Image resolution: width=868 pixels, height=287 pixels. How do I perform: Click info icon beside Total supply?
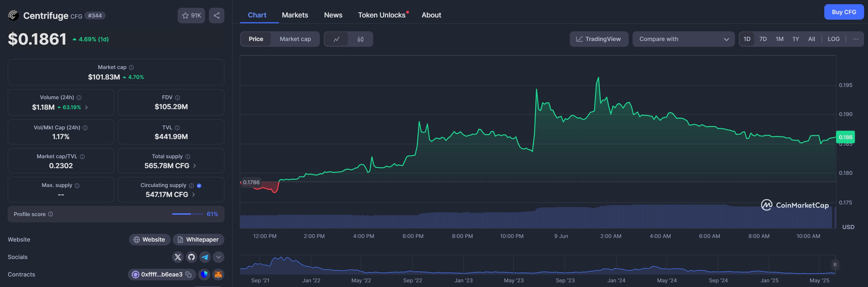pos(188,157)
